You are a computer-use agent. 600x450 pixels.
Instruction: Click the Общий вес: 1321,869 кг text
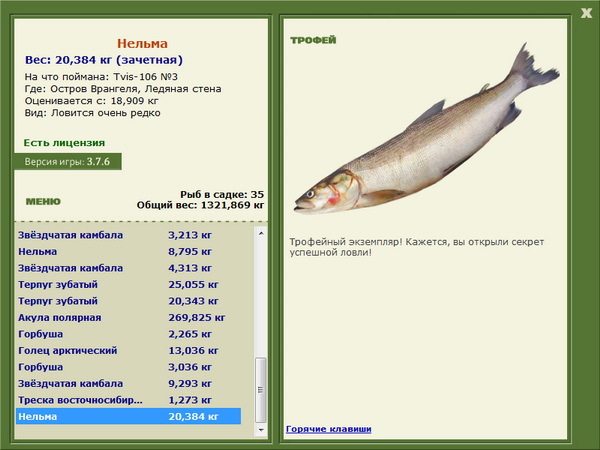pos(201,205)
